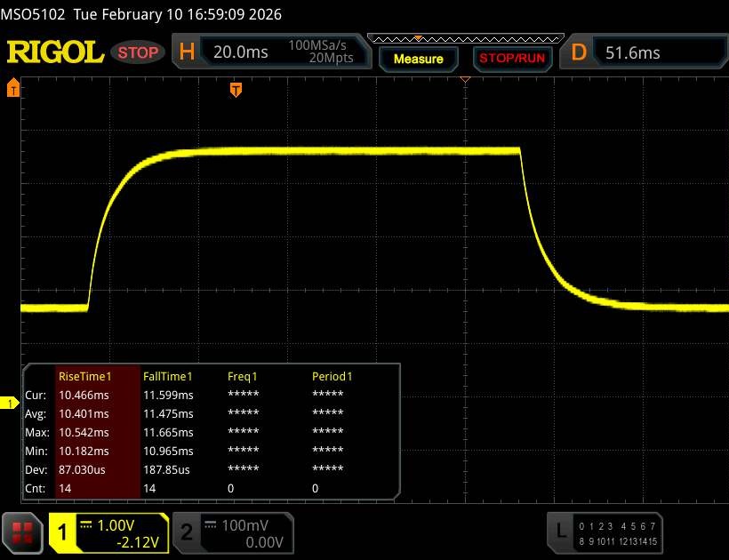Toggle the gray channel 2 number badge
This screenshot has width=729, height=560.
tap(187, 532)
